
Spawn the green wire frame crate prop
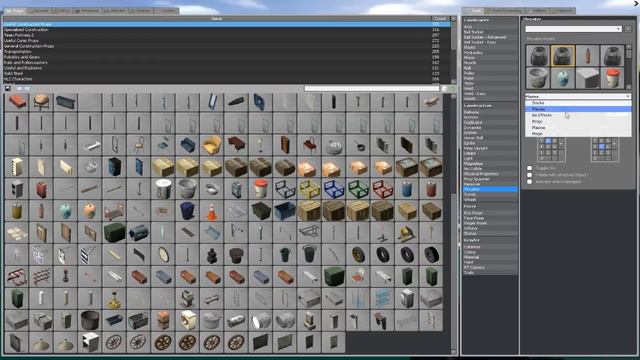point(358,189)
